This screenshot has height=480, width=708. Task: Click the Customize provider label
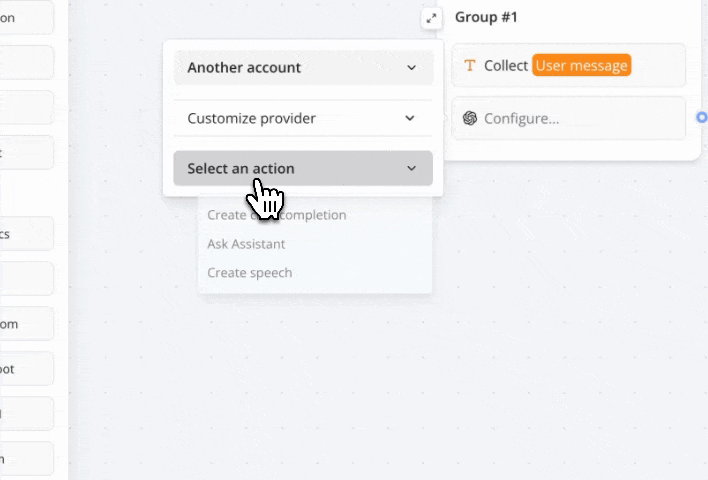(x=251, y=118)
